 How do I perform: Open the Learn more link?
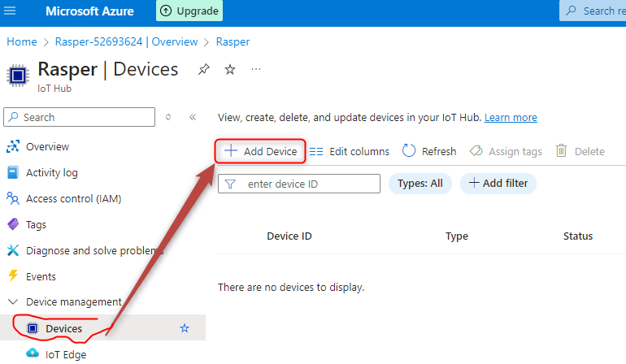coord(511,118)
